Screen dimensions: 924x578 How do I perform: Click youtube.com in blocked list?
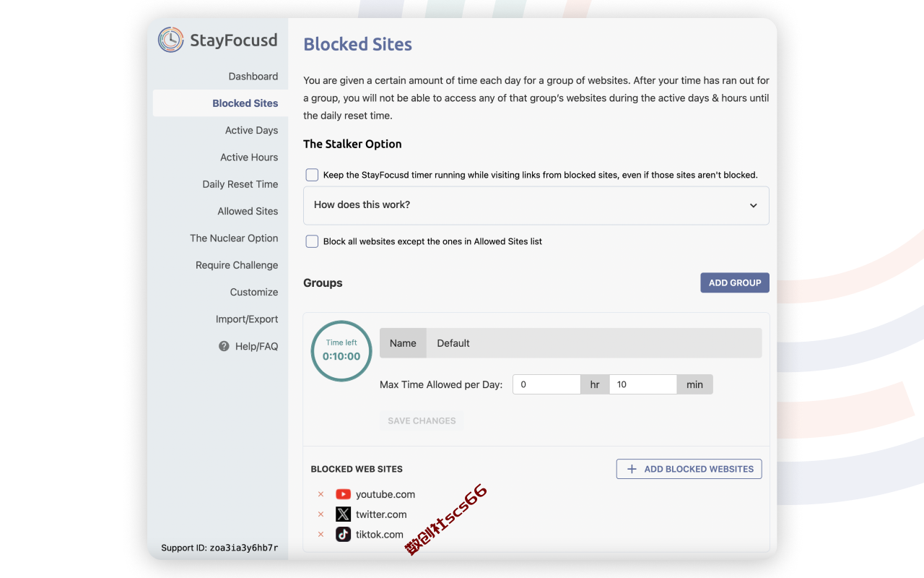tap(385, 494)
